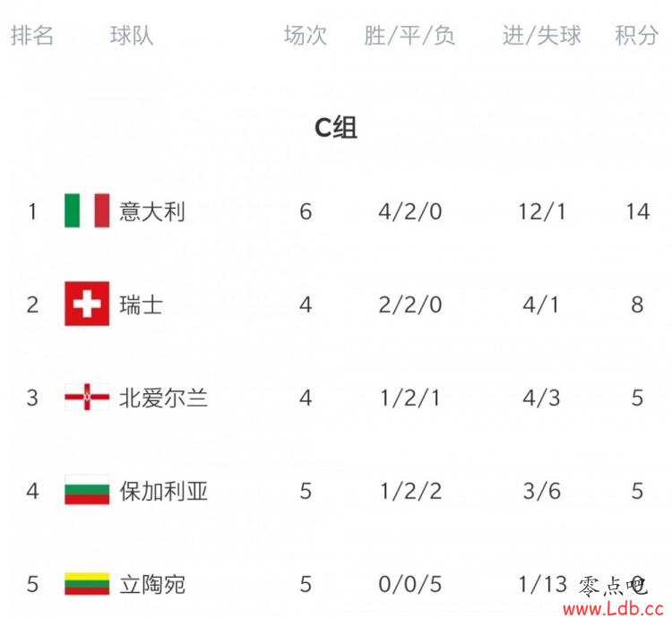Viewport: 672px width, 618px height.
Task: Open the www.Ldb.cc watermark link
Action: pyautogui.click(x=613, y=608)
